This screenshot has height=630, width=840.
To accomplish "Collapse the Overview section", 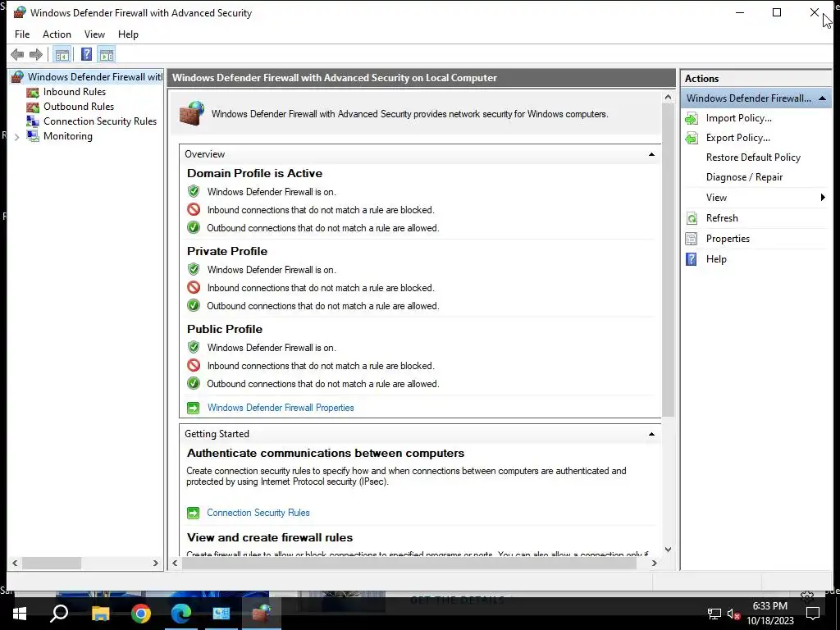I will click(x=651, y=154).
